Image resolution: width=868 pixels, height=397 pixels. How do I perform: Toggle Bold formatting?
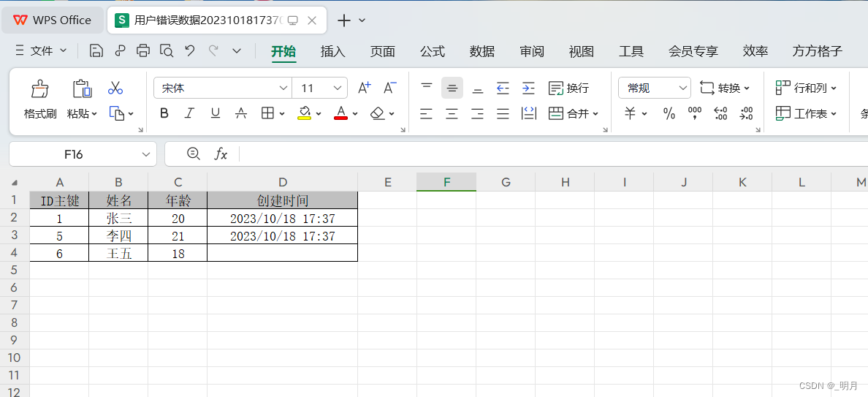tap(164, 113)
